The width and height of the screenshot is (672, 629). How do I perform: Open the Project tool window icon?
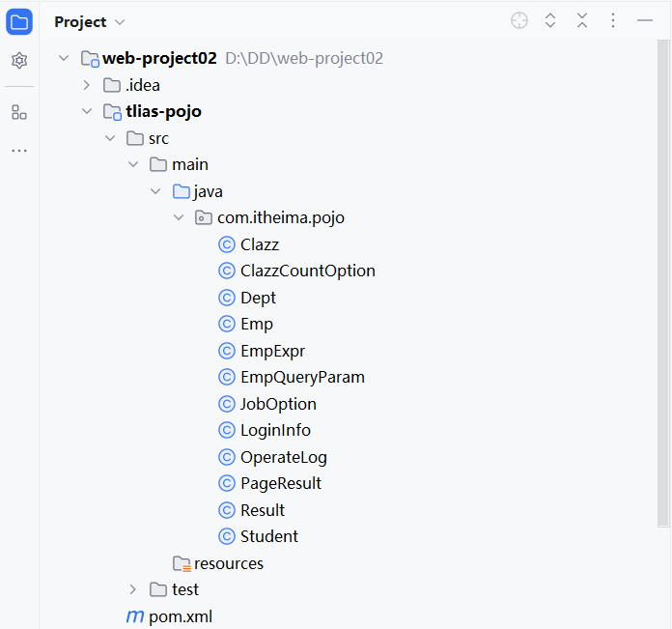click(x=19, y=21)
